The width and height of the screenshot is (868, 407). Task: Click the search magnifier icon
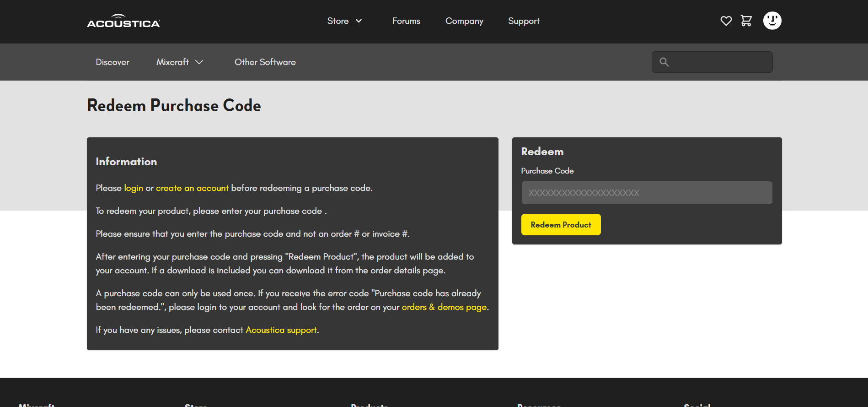click(x=664, y=62)
